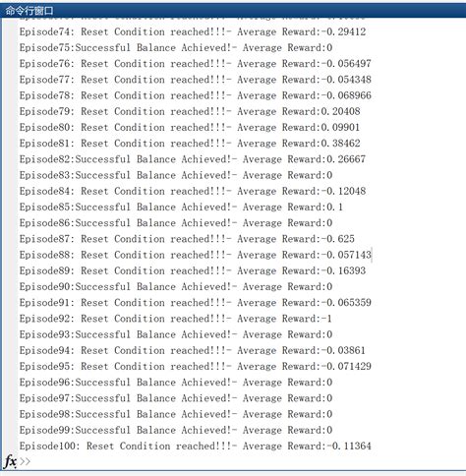Viewport: 466px width, 476px height.
Task: Click the fx function browser icon
Action: pyautogui.click(x=10, y=461)
